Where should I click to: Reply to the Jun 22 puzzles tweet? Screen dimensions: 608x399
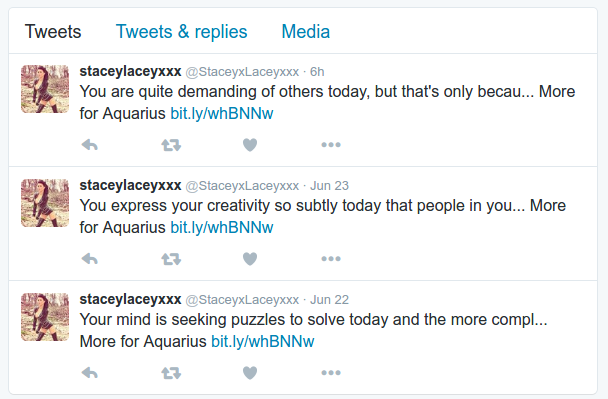click(x=90, y=373)
